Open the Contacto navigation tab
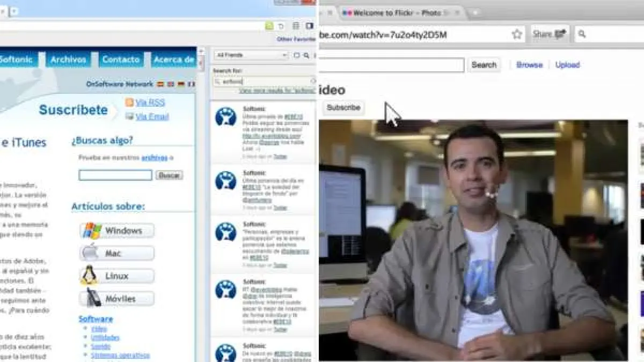Screen dimensions: 644x362 pos(121,60)
